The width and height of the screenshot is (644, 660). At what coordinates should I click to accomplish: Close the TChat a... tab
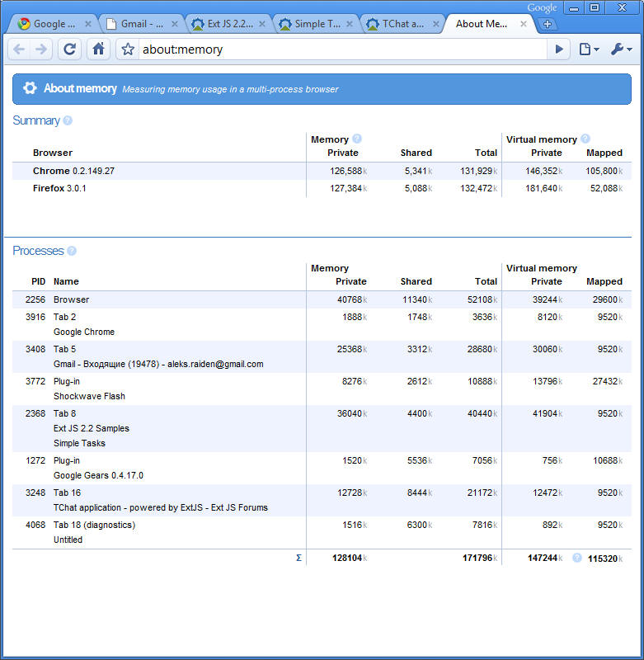click(436, 24)
